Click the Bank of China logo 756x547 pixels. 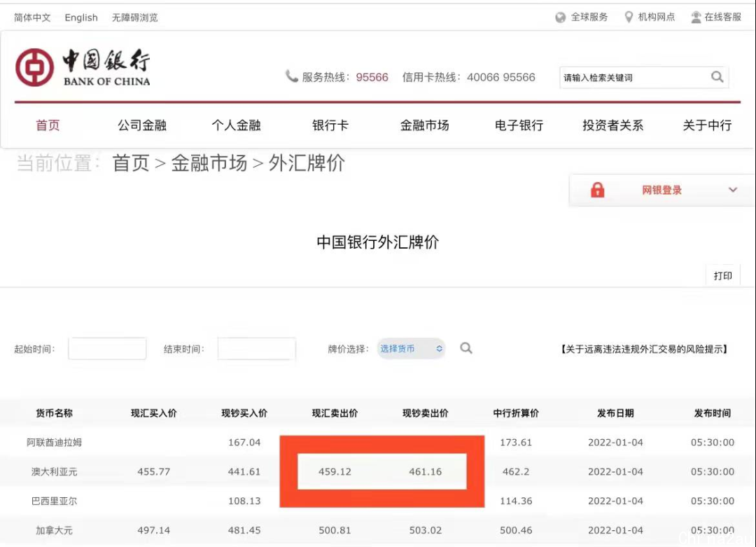point(83,67)
